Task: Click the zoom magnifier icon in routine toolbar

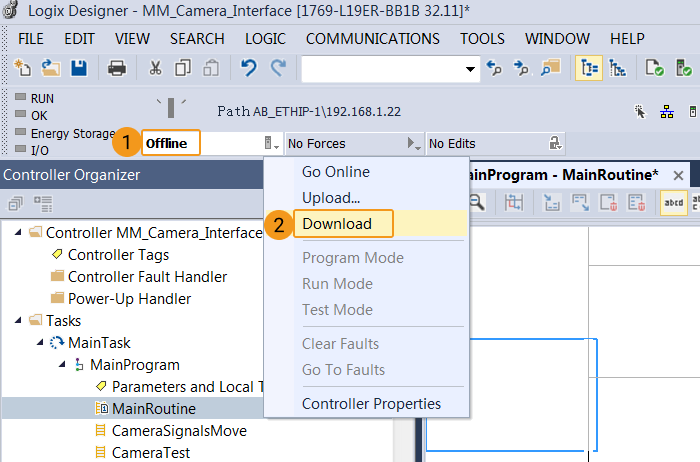Action: pyautogui.click(x=477, y=202)
